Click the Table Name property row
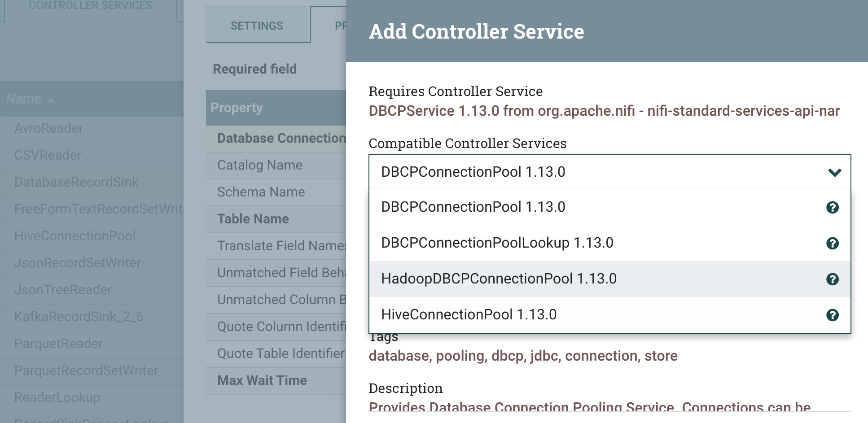Screen dimensions: 868x423 (x=253, y=219)
